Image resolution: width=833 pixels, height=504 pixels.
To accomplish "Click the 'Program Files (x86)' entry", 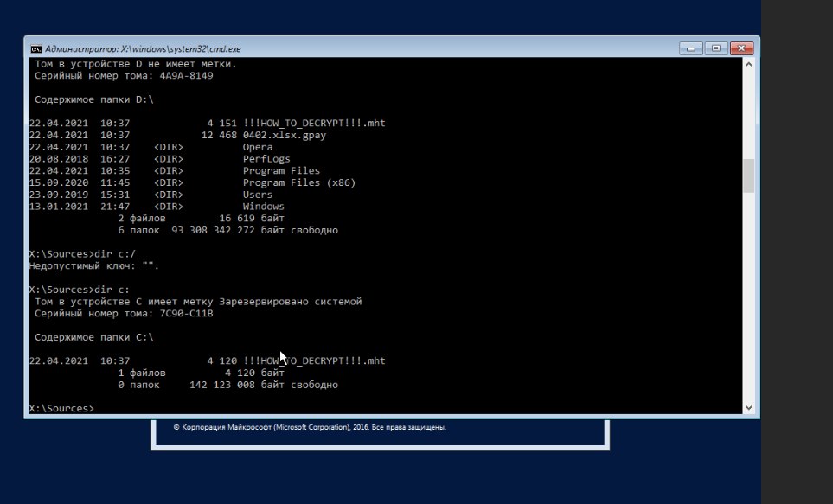I will (299, 182).
